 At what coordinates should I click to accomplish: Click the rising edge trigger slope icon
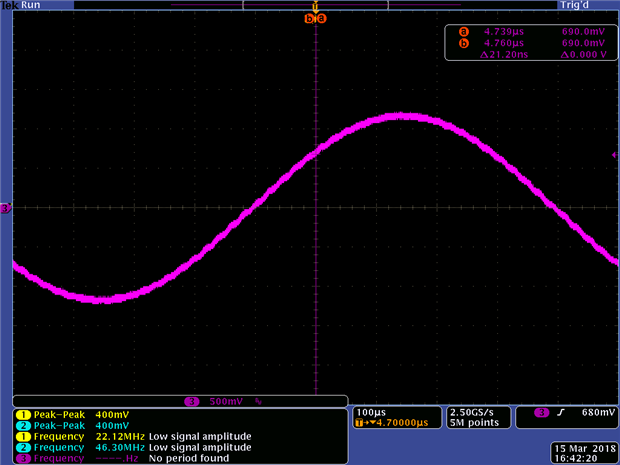pyautogui.click(x=561, y=413)
